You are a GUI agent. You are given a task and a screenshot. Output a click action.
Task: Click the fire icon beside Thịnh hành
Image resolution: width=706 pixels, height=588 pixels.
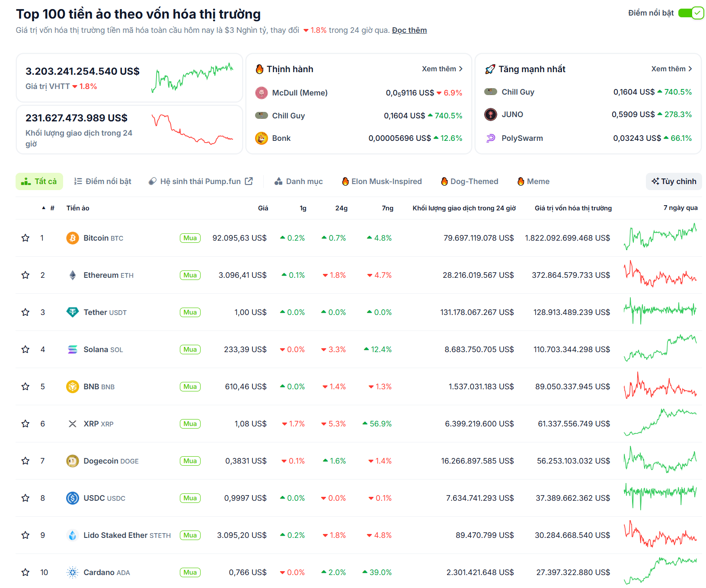click(x=260, y=69)
